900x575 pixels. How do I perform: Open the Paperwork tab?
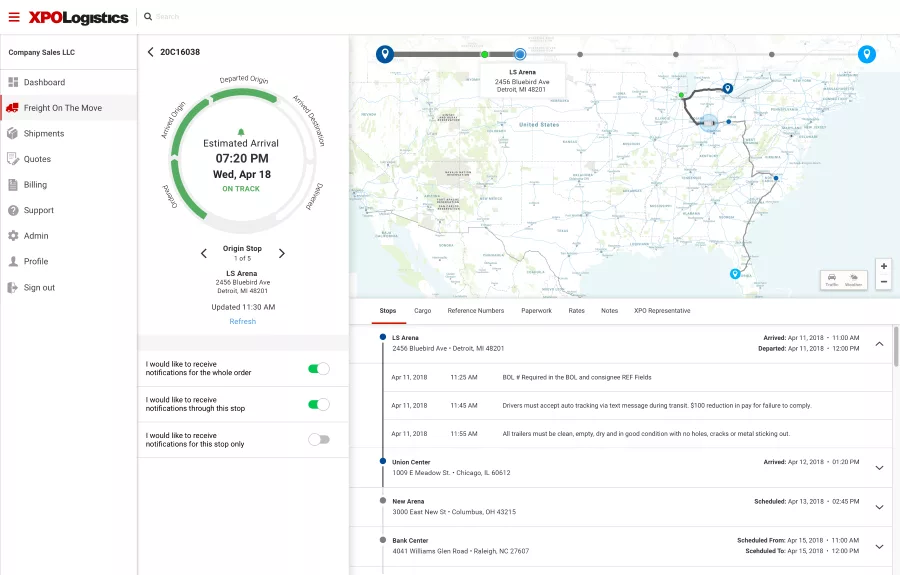pyautogui.click(x=536, y=310)
